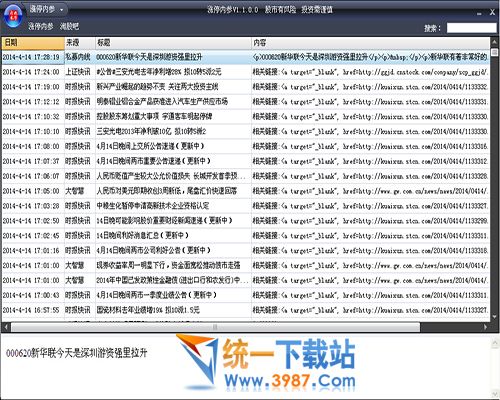Click the search input field

pos(471,28)
